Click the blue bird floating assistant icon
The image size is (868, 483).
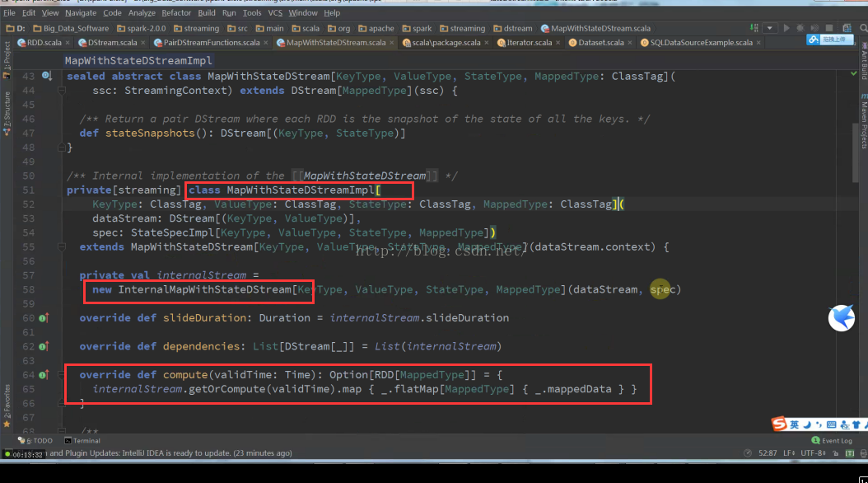842,318
